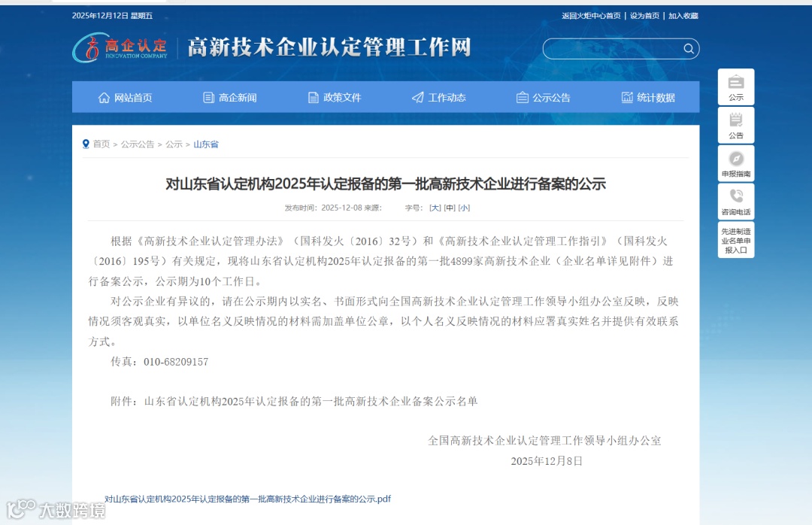This screenshot has height=525, width=812.
Task: Open 统计数据 navigation tab
Action: pyautogui.click(x=648, y=98)
